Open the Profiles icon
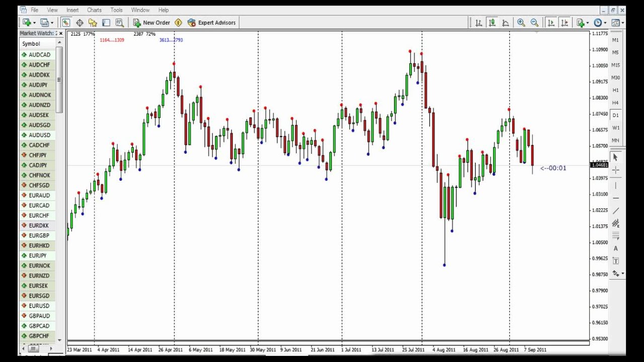 tap(44, 23)
